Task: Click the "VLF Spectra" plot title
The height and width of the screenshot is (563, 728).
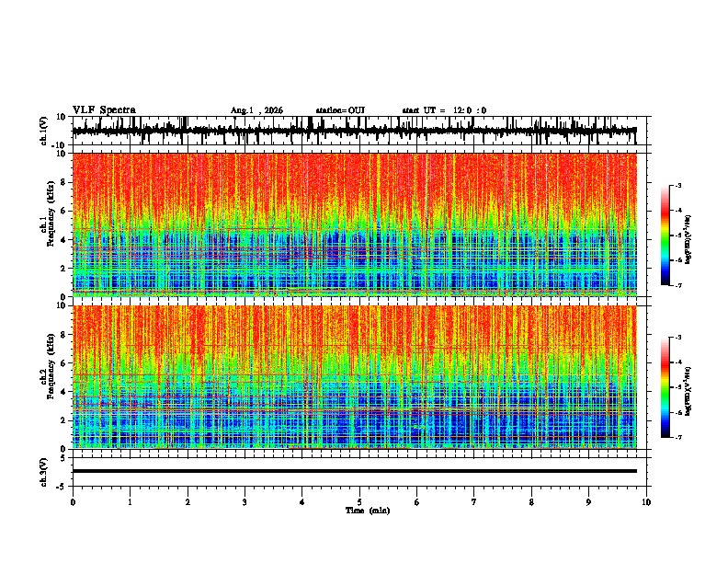Action: (x=104, y=110)
